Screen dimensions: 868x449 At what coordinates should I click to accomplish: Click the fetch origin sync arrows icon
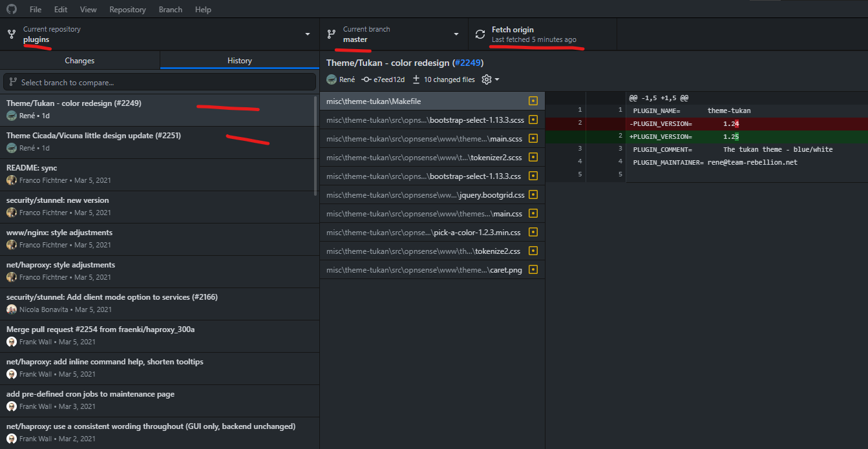(x=480, y=34)
